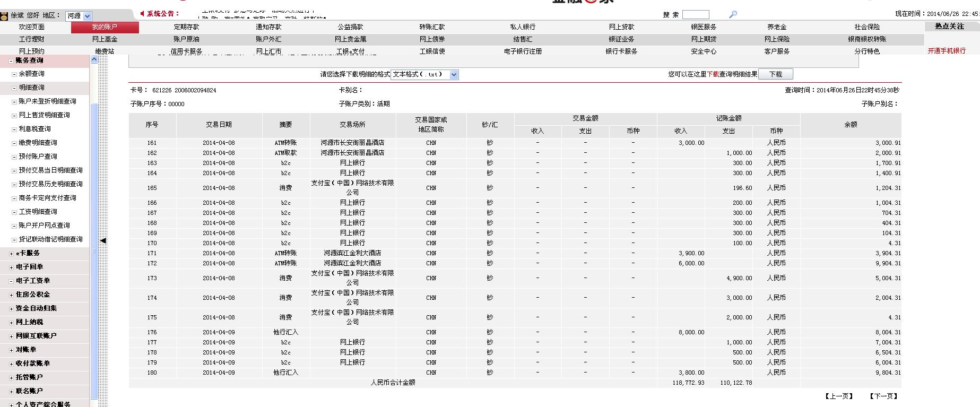Click the 下载 download button
The width and height of the screenshot is (980, 407).
pos(776,75)
